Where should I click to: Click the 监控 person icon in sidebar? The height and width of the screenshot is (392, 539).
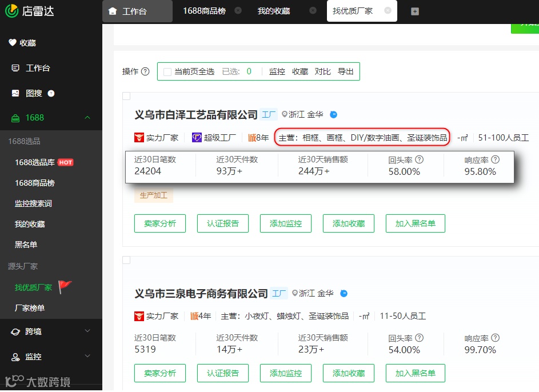pyautogui.click(x=15, y=357)
